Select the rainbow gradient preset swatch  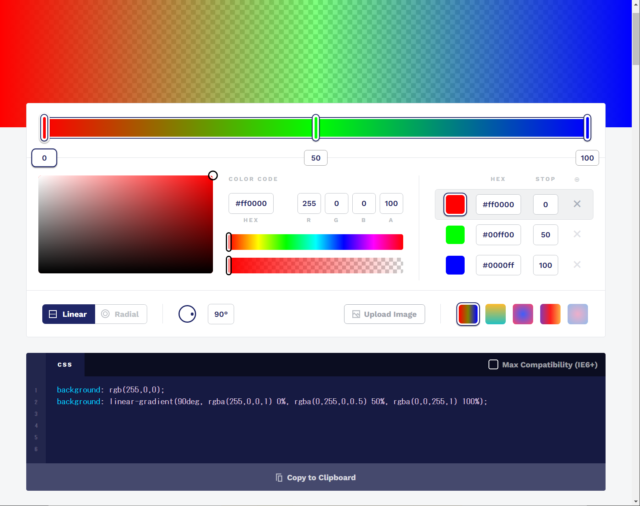click(468, 314)
